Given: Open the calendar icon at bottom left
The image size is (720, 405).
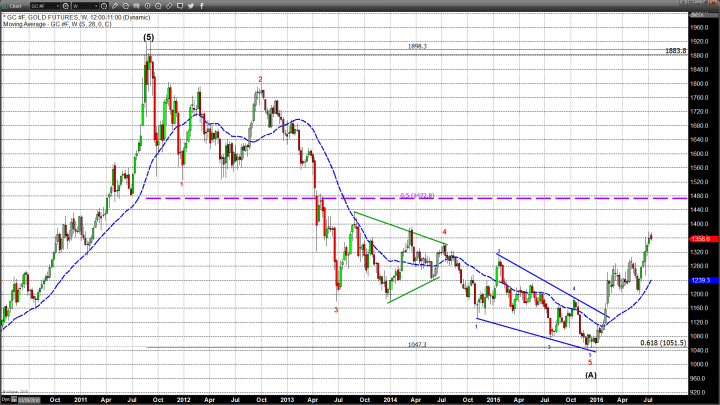Looking at the screenshot, I should (x=14, y=399).
